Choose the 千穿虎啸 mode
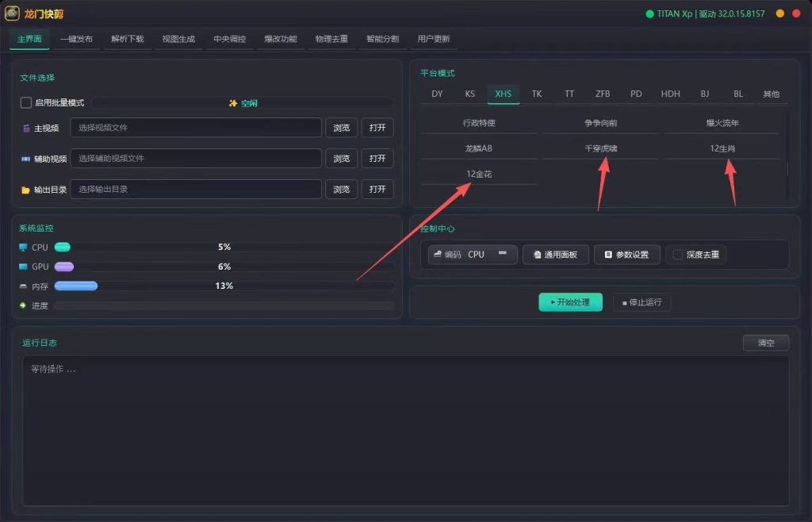This screenshot has width=812, height=522. (x=601, y=148)
